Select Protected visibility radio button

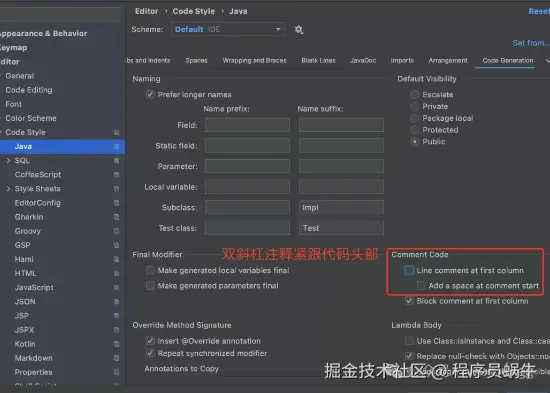(415, 130)
